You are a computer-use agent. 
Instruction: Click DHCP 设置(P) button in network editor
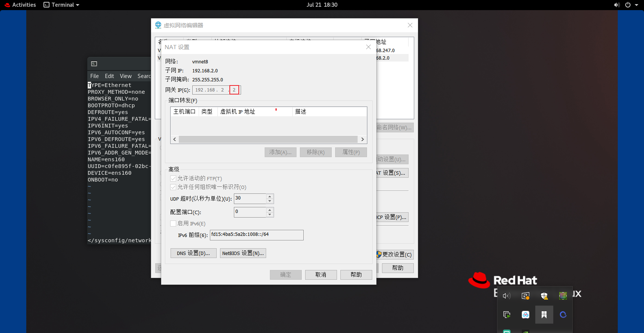click(392, 217)
